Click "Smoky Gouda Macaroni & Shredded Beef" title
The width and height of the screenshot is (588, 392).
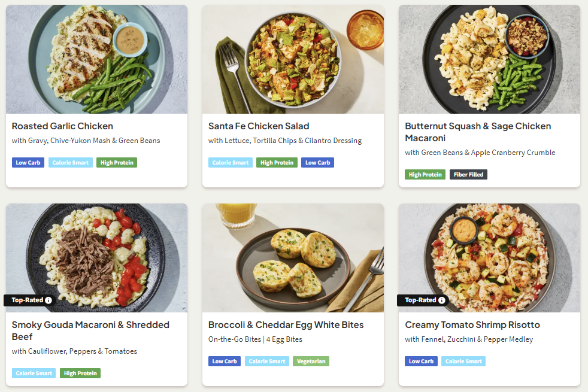[x=90, y=331]
